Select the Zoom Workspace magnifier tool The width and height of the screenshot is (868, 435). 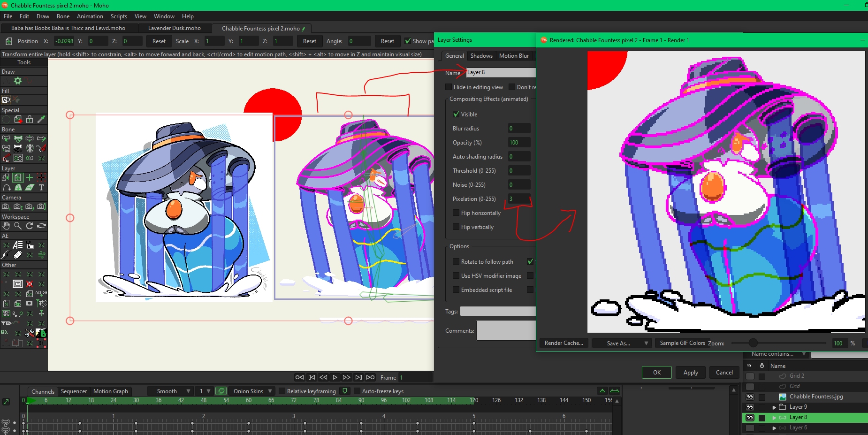[18, 226]
